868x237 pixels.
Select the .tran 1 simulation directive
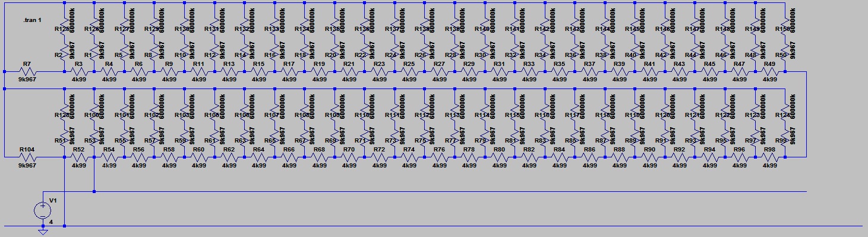pos(32,20)
